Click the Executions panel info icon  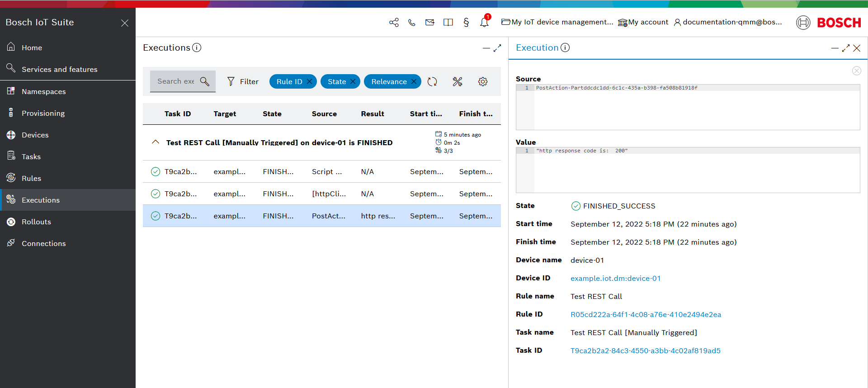coord(197,47)
